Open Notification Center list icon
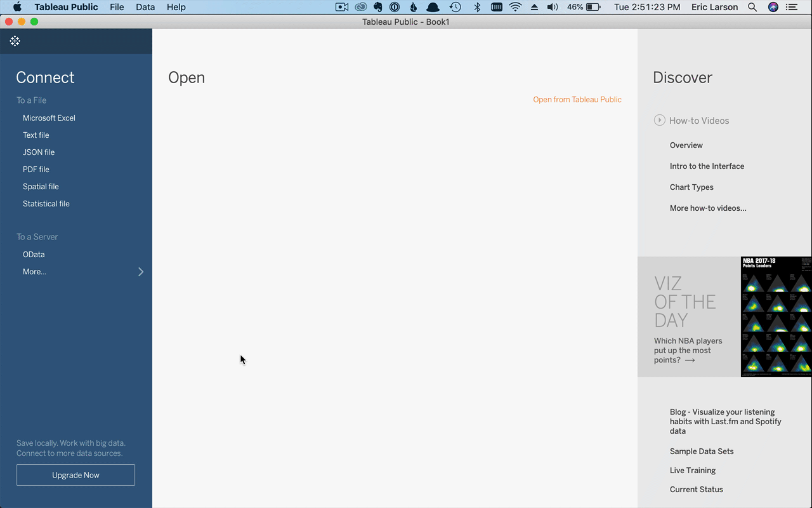This screenshot has width=812, height=508. tap(791, 7)
